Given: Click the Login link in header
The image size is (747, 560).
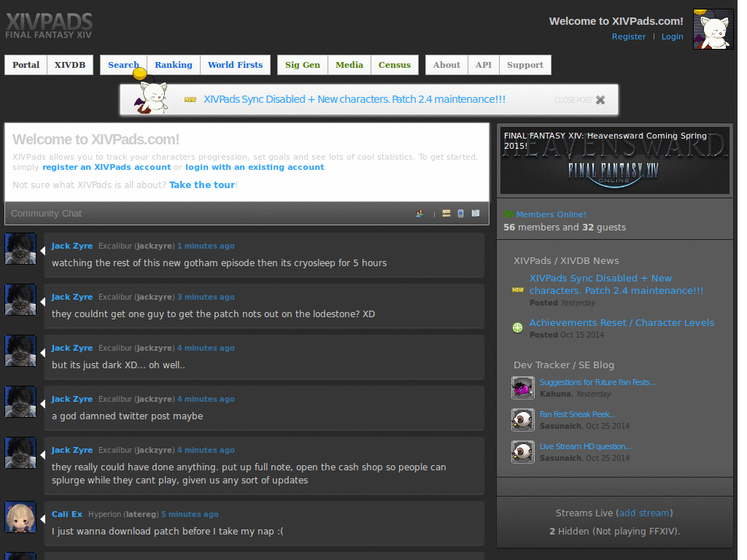Looking at the screenshot, I should click(672, 36).
